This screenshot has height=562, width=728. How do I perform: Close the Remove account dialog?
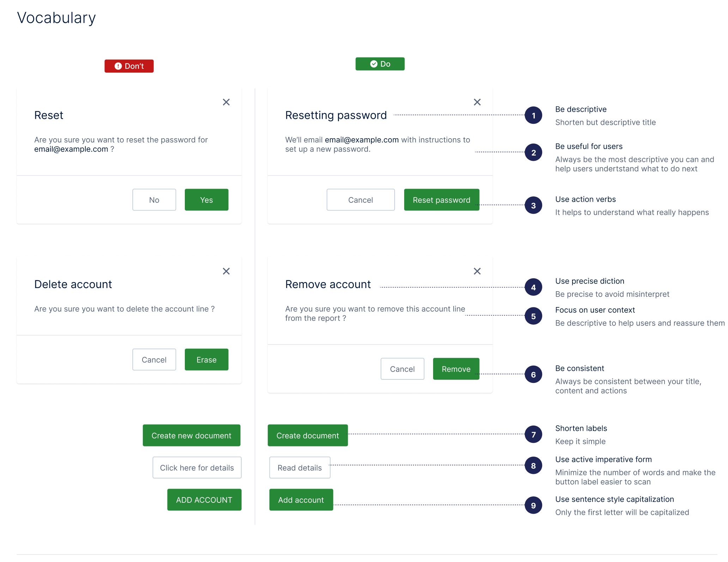tap(477, 271)
